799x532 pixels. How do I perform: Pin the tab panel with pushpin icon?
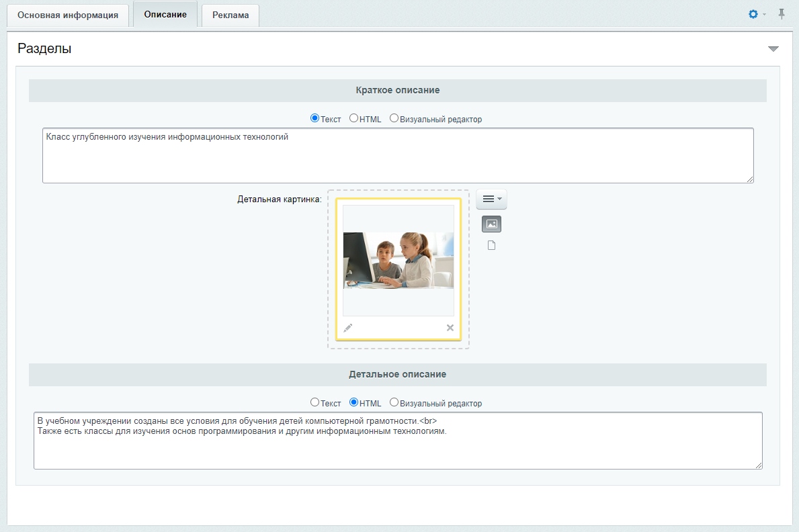pyautogui.click(x=781, y=14)
